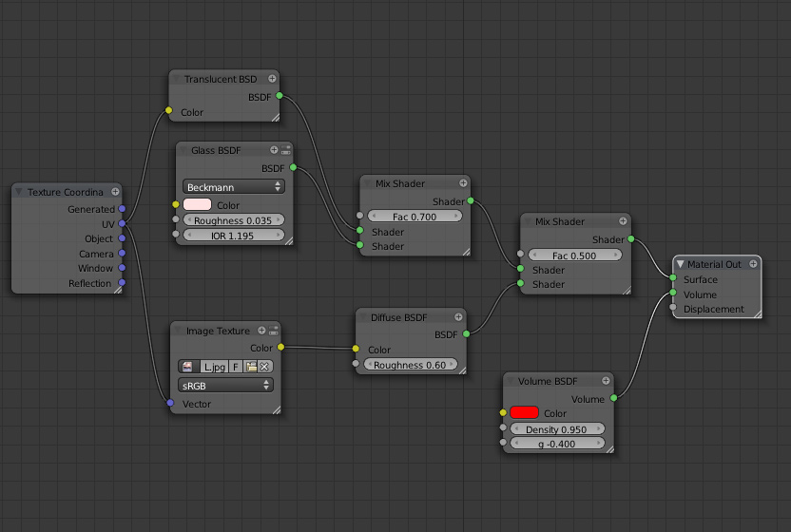Click the Volume input socket on Material Output
Screen dimensions: 791x532
[x=673, y=293]
